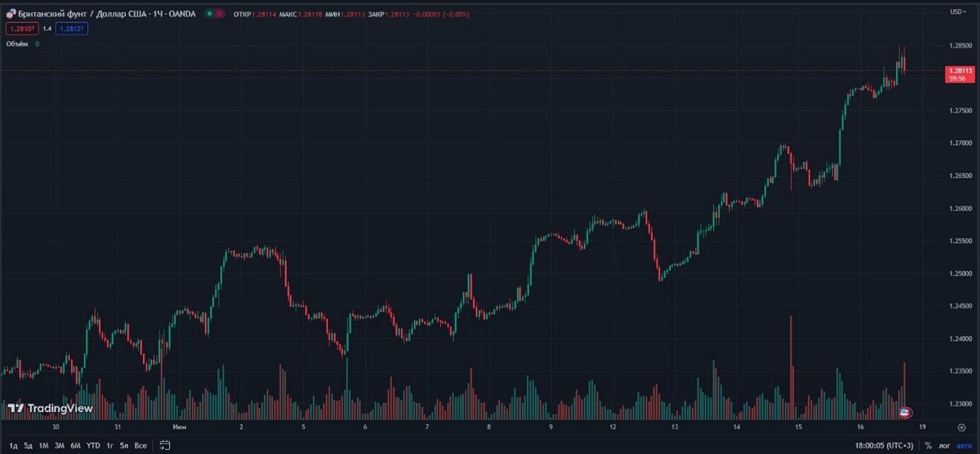Open the timezone menu showing UTC+3

click(886, 445)
